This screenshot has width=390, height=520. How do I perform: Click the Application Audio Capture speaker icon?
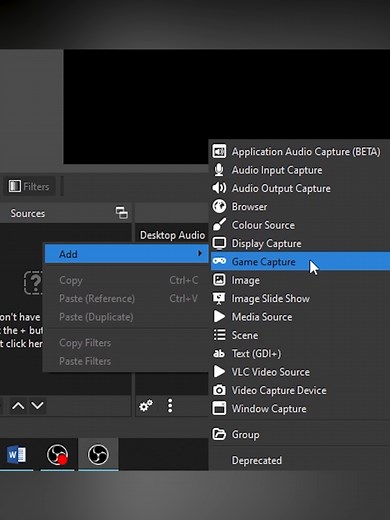click(219, 152)
